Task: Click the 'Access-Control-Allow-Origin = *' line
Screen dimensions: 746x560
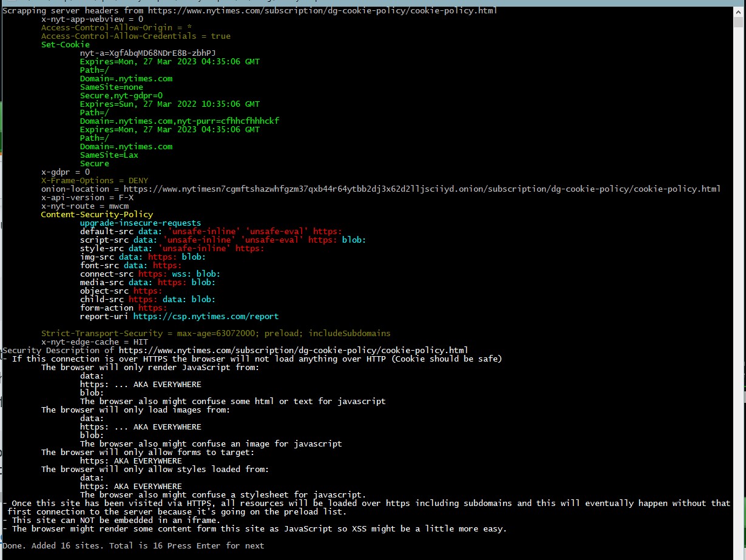Action: (x=117, y=27)
